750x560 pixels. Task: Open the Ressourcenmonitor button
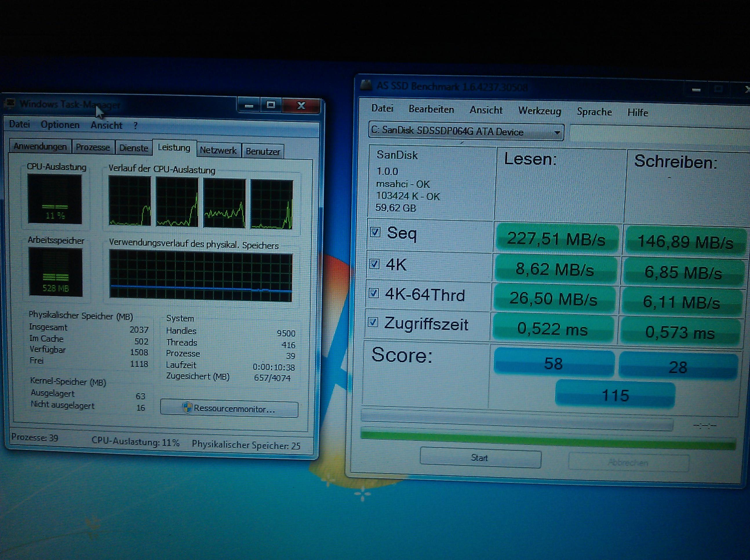click(230, 409)
